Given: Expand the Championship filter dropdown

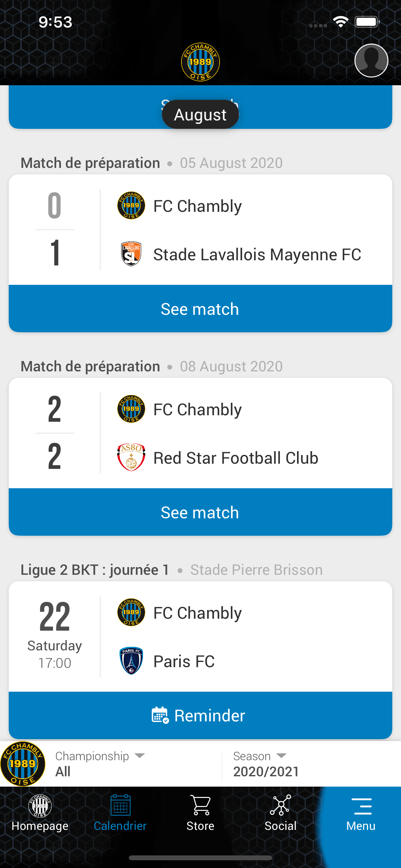Looking at the screenshot, I should click(100, 763).
